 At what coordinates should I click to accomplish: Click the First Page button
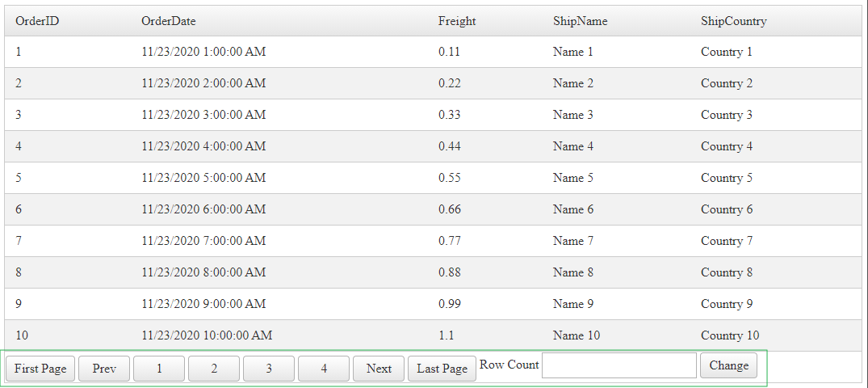[x=40, y=369]
